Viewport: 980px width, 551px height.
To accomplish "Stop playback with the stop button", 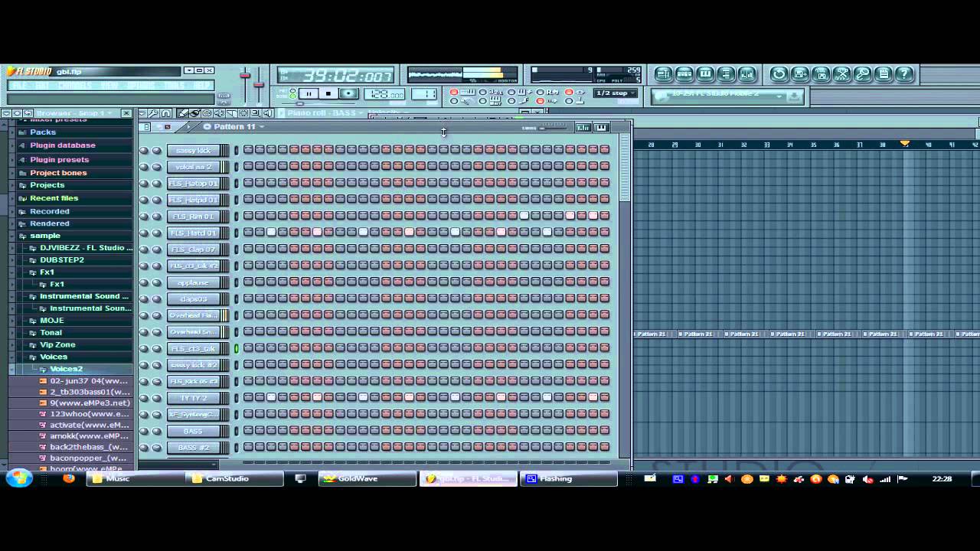I will [328, 93].
